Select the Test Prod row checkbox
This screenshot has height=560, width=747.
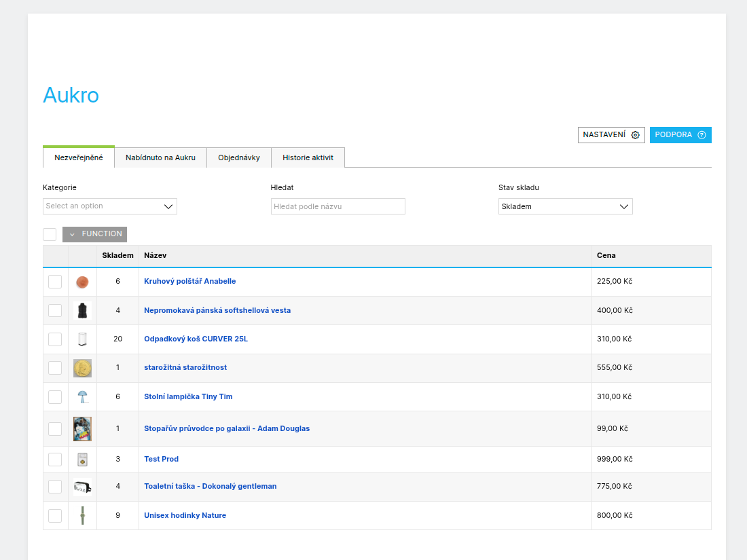55,460
